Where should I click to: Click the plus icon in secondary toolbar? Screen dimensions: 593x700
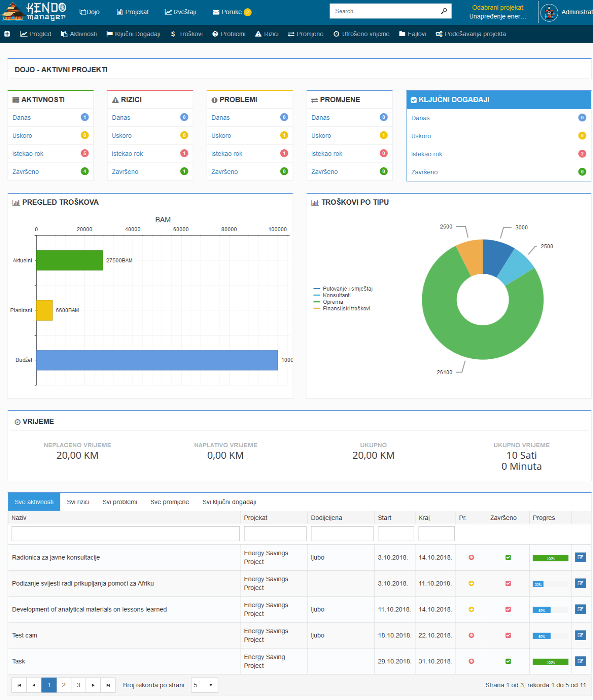(x=7, y=34)
